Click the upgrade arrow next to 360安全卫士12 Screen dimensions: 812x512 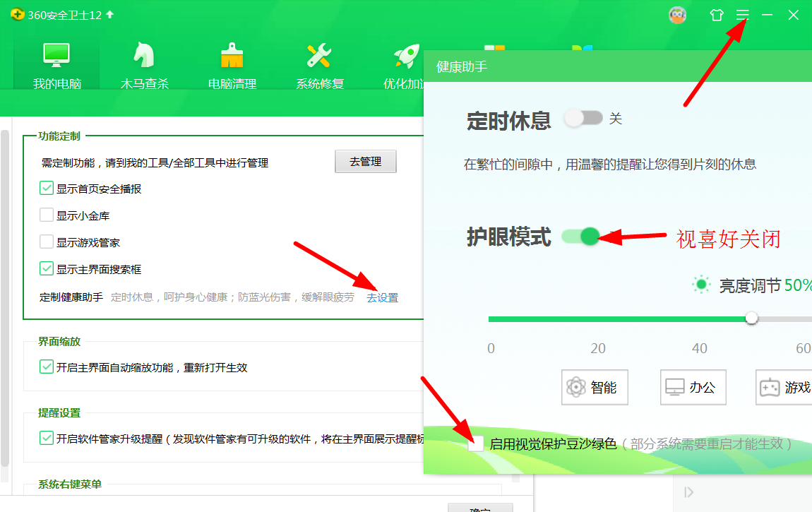[x=109, y=15]
